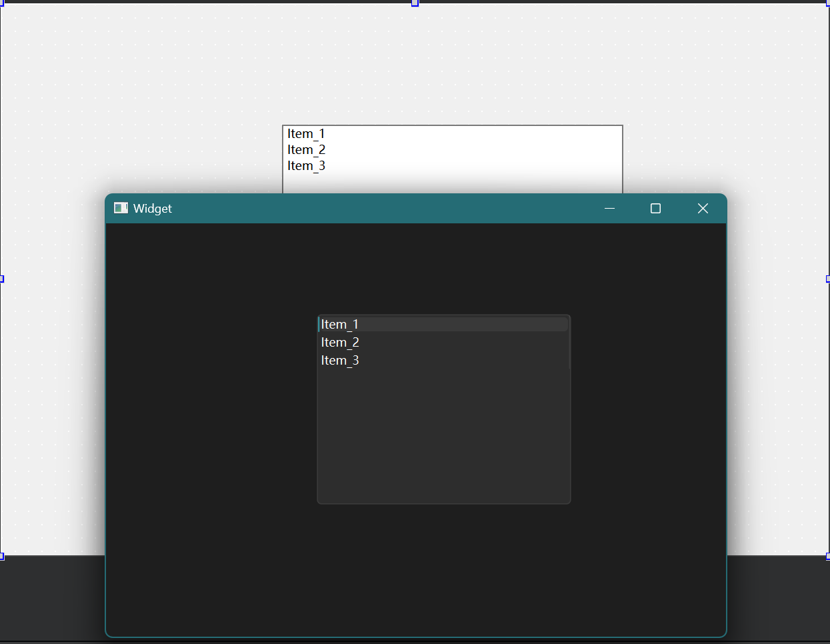Viewport: 830px width, 644px height.
Task: Close the Widget preview window
Action: click(x=703, y=209)
